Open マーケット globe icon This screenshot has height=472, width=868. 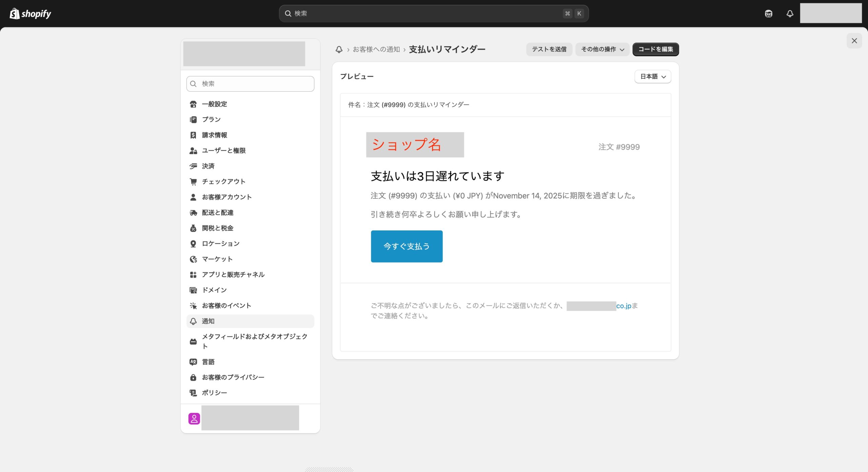coord(193,259)
